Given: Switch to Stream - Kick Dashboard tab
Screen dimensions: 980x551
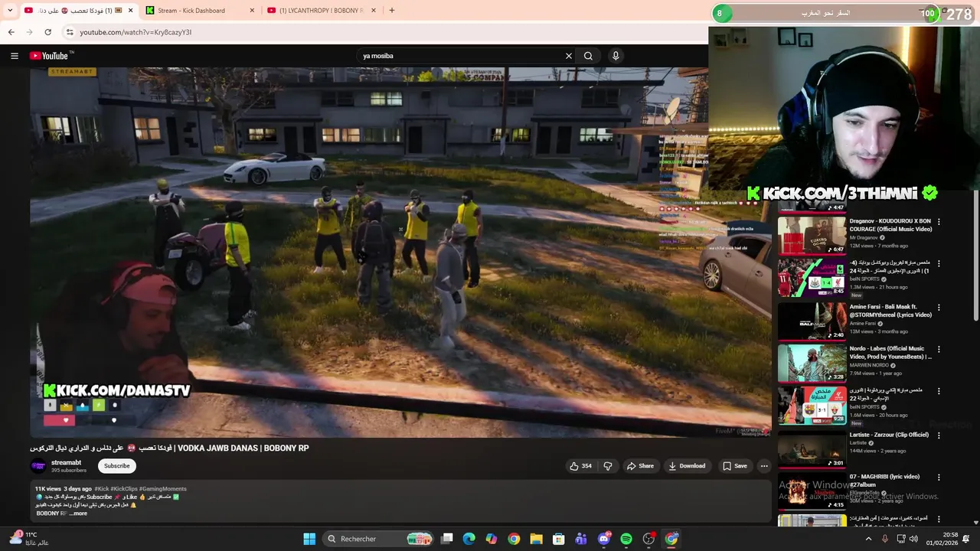Looking at the screenshot, I should click(199, 11).
